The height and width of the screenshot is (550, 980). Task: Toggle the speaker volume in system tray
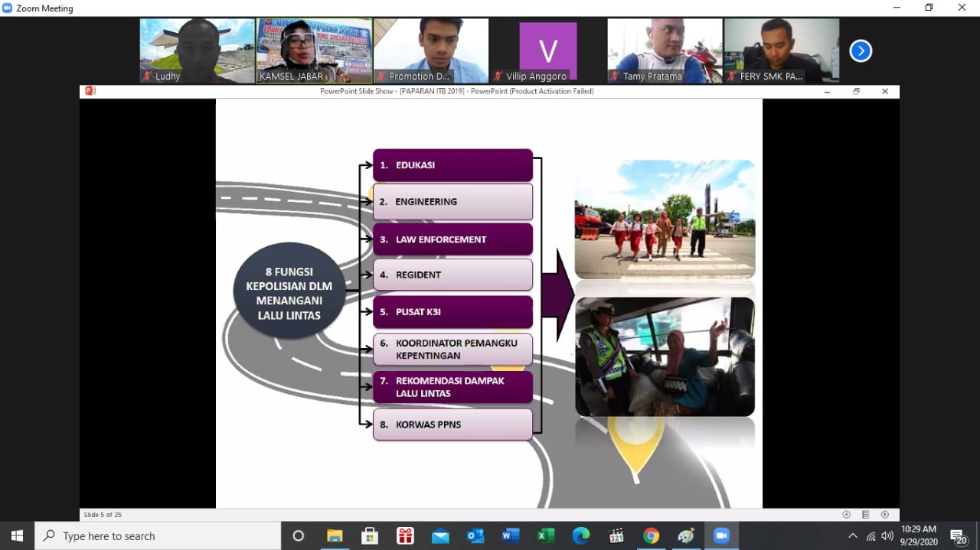click(x=887, y=535)
